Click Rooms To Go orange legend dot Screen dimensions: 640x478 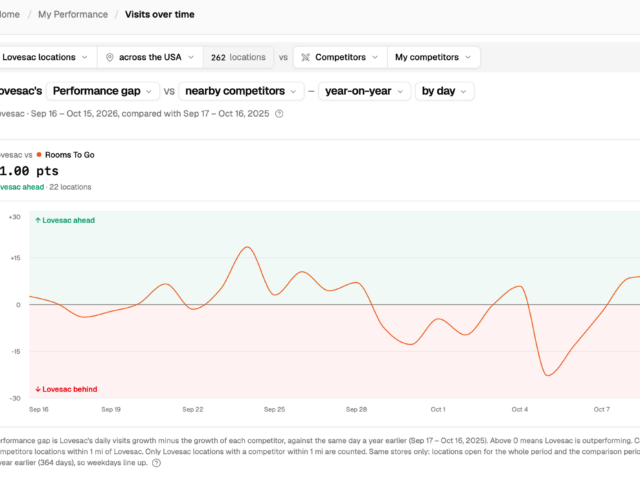[x=39, y=154]
